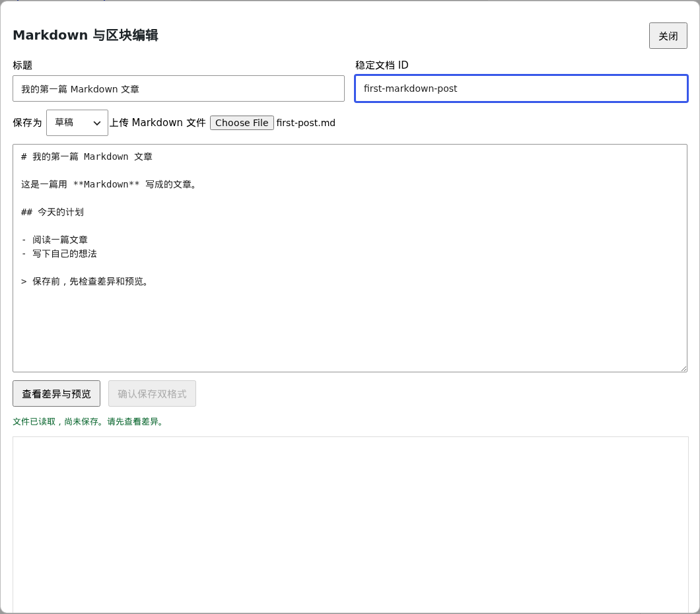Close the Markdown editor with 关闭 button
Image resolution: width=700 pixels, height=614 pixels.
point(668,36)
